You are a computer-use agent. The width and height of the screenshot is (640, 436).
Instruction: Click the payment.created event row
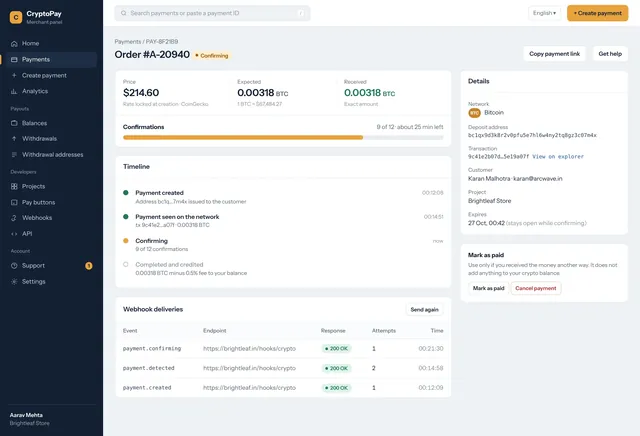(x=283, y=388)
